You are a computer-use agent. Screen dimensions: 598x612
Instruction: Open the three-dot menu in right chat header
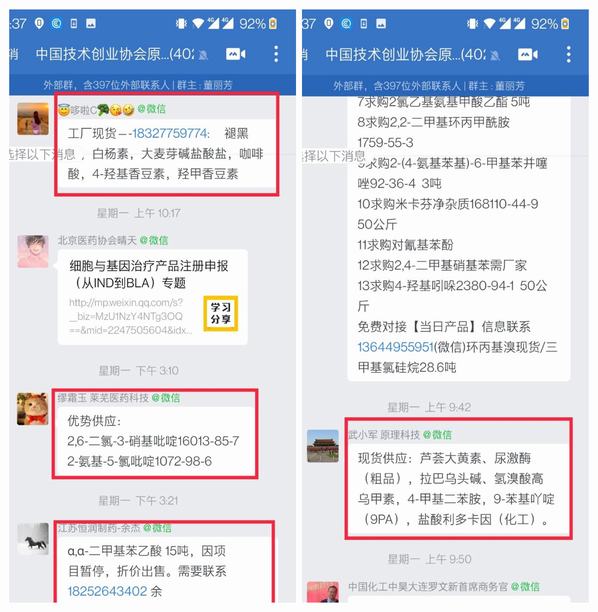[568, 54]
